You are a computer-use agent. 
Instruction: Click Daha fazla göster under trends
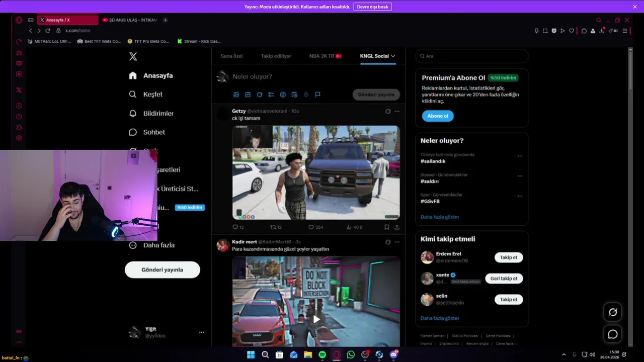[440, 217]
